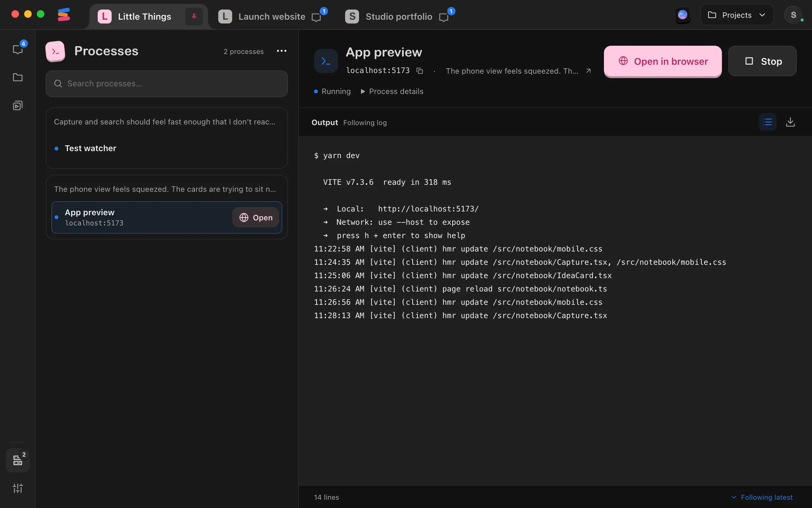Image resolution: width=812 pixels, height=508 pixels.
Task: Open Studio portfolio chat notification icon
Action: [x=443, y=17]
